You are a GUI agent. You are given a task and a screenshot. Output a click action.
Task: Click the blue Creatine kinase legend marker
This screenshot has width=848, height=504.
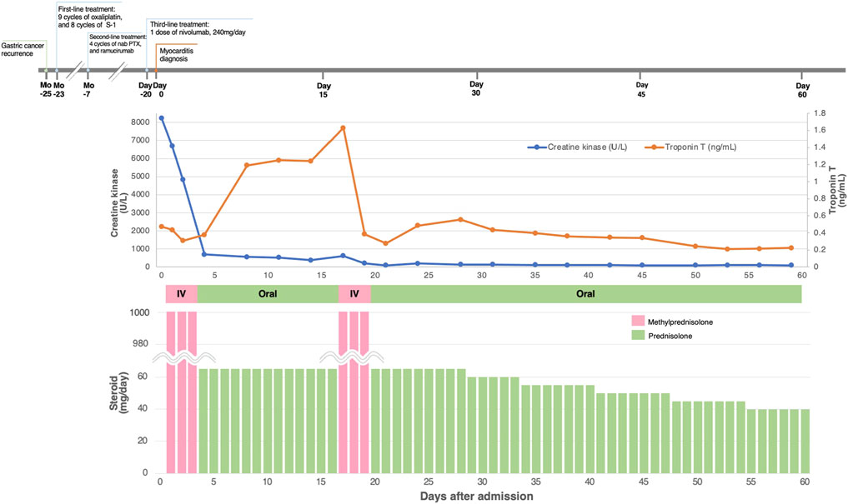(x=536, y=147)
